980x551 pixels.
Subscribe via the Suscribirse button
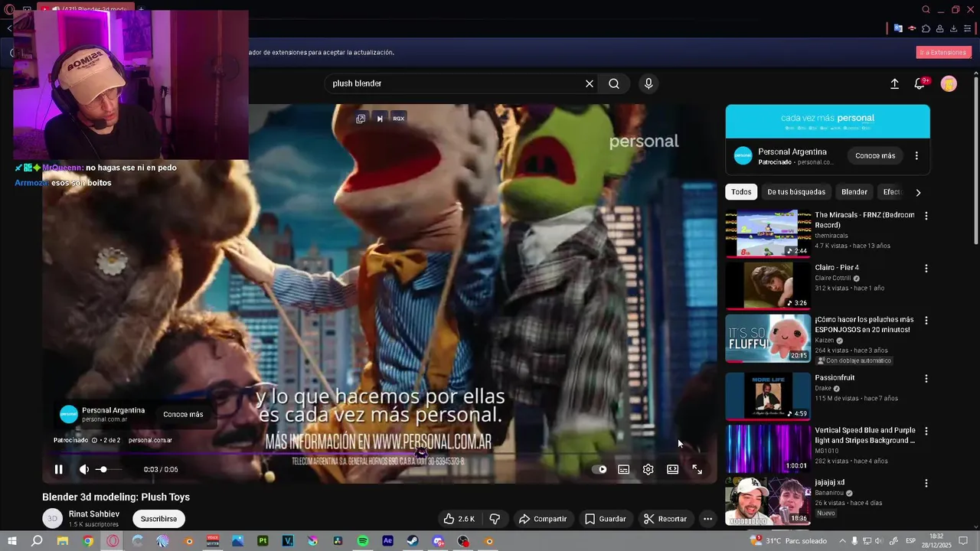(158, 519)
